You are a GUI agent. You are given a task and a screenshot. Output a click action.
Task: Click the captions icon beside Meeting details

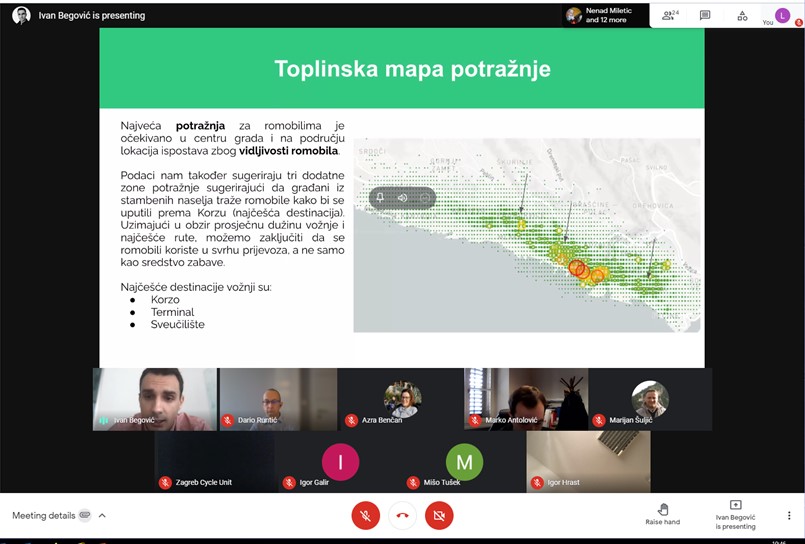click(85, 515)
